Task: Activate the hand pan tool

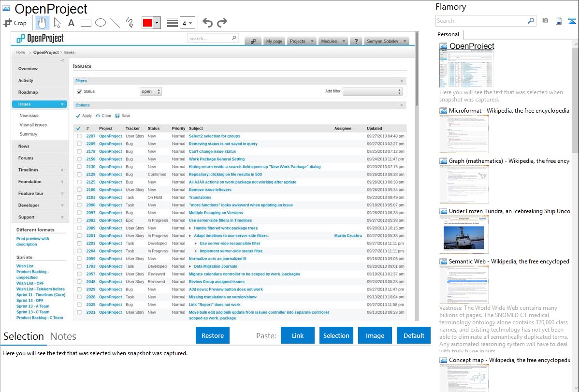Action: pyautogui.click(x=42, y=23)
